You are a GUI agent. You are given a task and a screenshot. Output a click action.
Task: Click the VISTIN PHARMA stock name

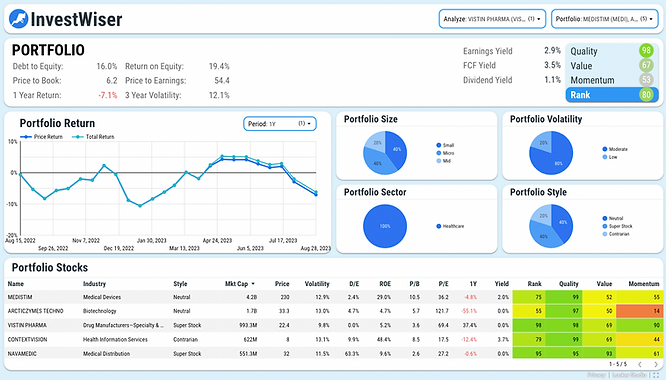pyautogui.click(x=27, y=325)
